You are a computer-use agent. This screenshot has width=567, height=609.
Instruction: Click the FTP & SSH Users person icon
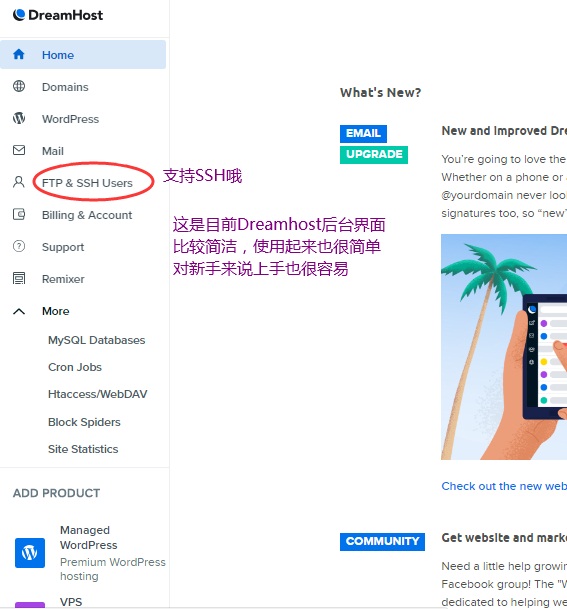click(19, 182)
